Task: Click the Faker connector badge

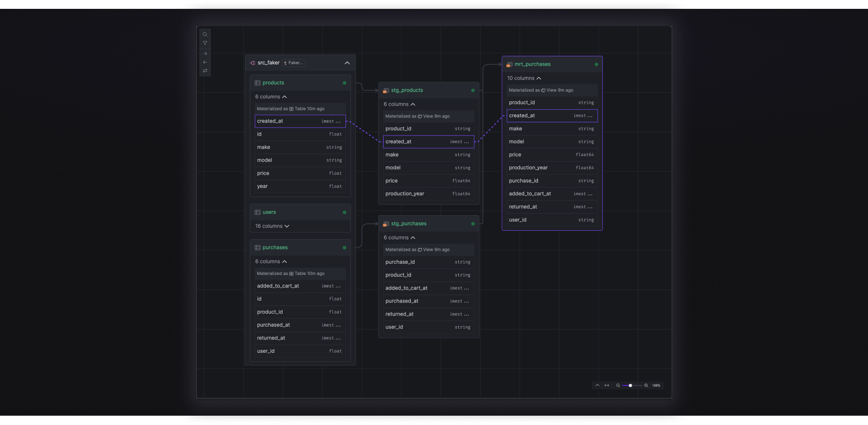Action: (x=294, y=63)
